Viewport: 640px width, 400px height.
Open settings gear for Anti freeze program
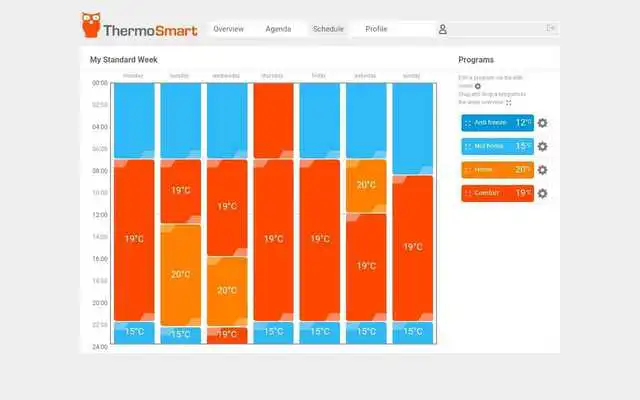pos(542,123)
